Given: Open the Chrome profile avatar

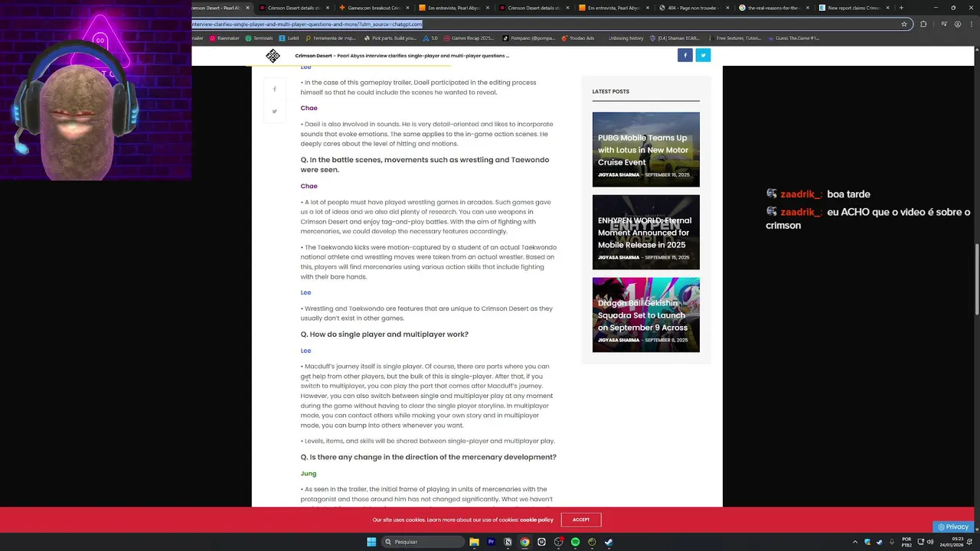Looking at the screenshot, I should coord(958,24).
